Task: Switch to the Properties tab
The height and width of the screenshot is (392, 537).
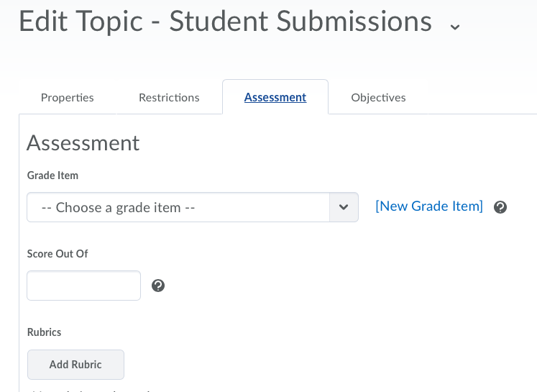Action: pos(67,98)
